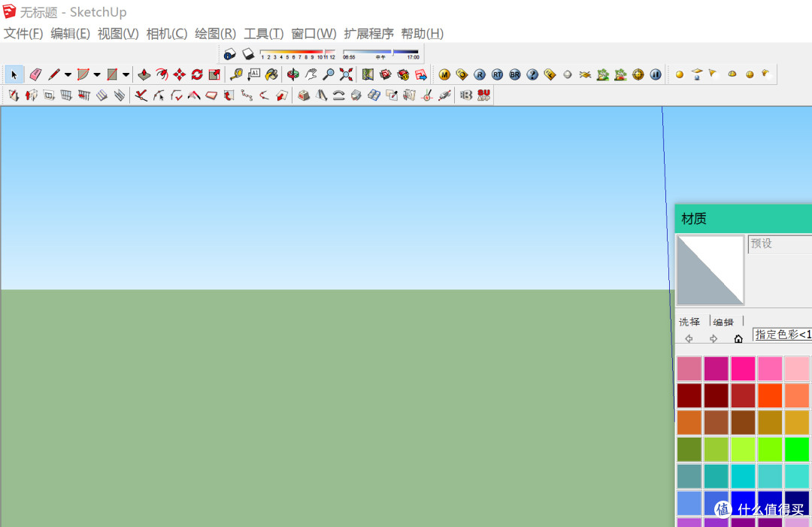Pick the cyan turquoise swatch

743,477
